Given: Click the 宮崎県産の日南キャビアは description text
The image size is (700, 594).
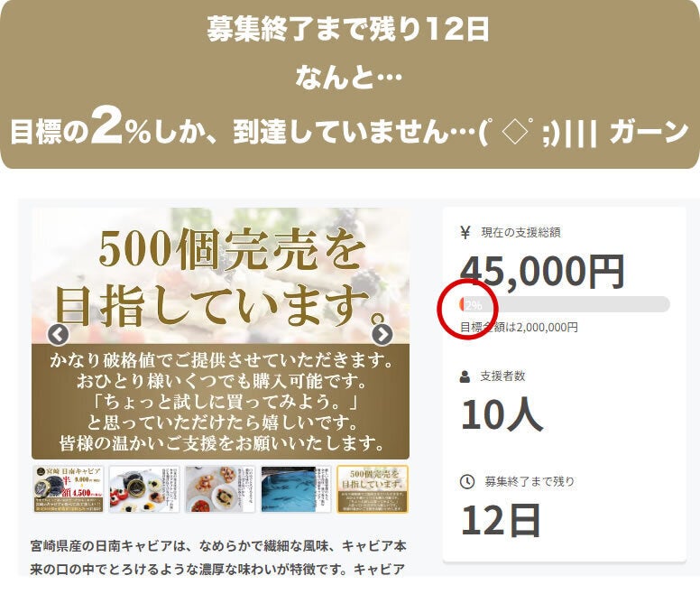Looking at the screenshot, I should coord(218,557).
